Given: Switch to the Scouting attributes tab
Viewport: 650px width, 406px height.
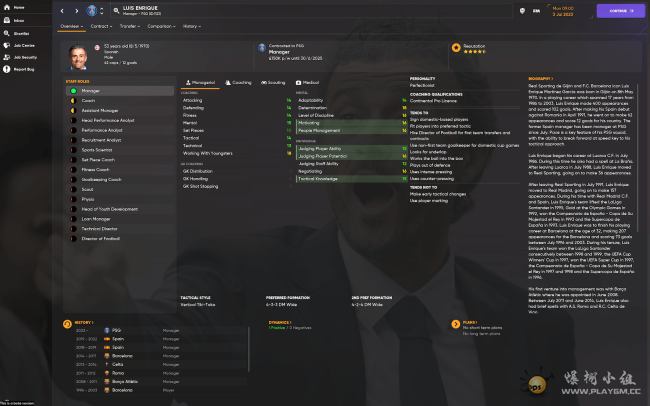Looking at the screenshot, I should pos(273,83).
